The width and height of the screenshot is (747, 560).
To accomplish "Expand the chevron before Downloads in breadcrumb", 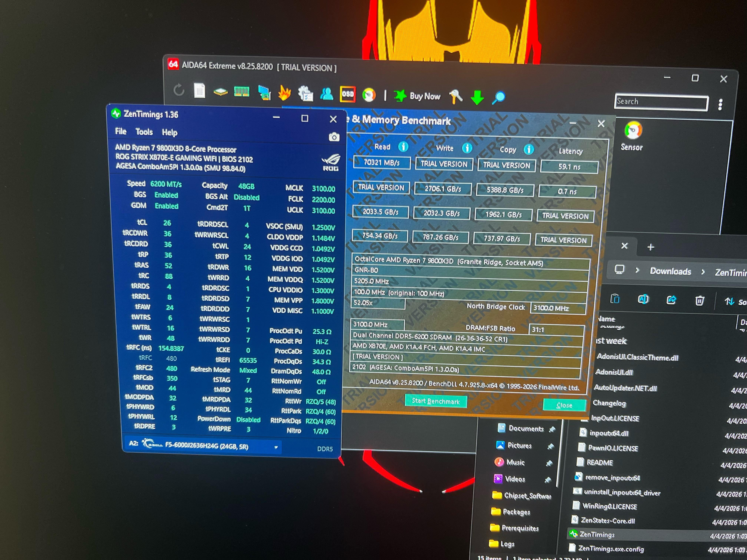I will pyautogui.click(x=637, y=270).
